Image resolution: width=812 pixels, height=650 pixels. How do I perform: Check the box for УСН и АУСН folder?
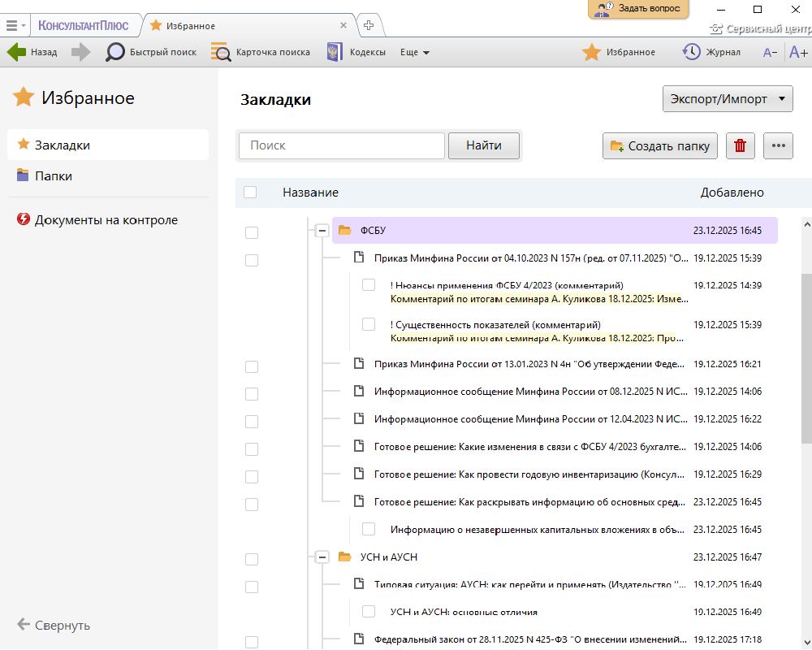coord(252,559)
